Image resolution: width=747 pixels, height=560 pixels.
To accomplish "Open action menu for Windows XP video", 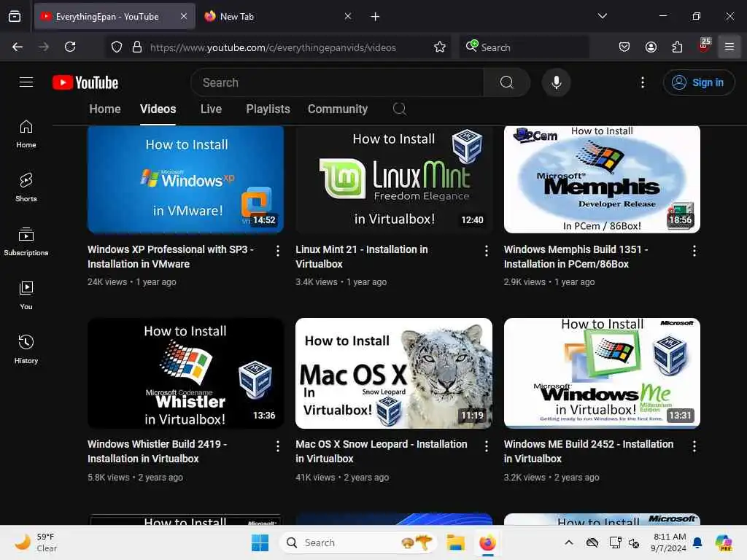I will click(278, 251).
